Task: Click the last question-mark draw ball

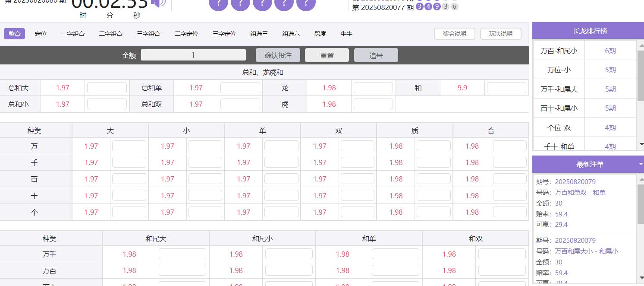Action: click(306, 3)
